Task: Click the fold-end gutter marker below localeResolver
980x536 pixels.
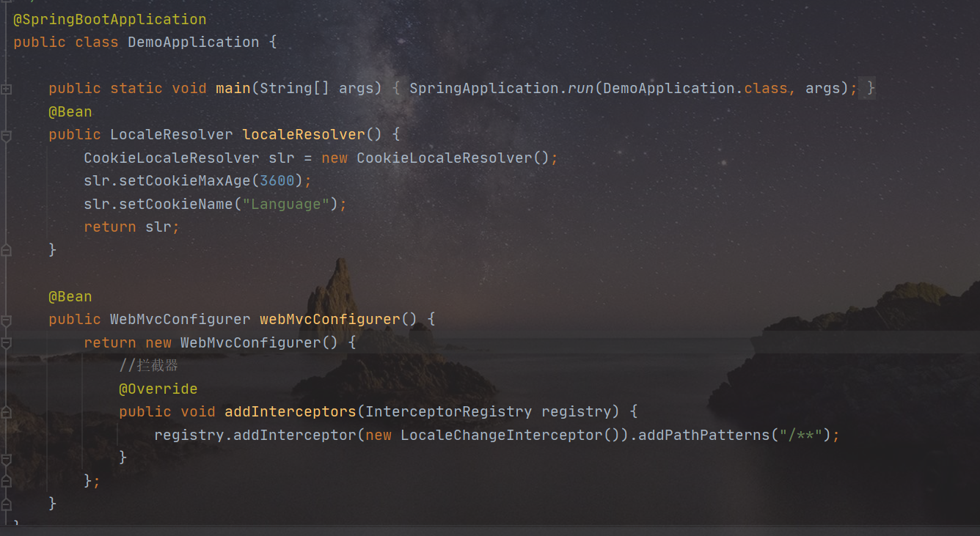Action: point(6,249)
